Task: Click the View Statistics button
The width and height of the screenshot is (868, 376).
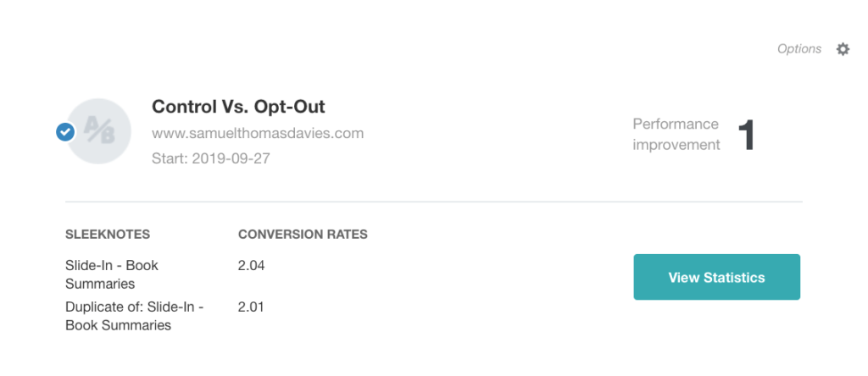Action: point(716,277)
